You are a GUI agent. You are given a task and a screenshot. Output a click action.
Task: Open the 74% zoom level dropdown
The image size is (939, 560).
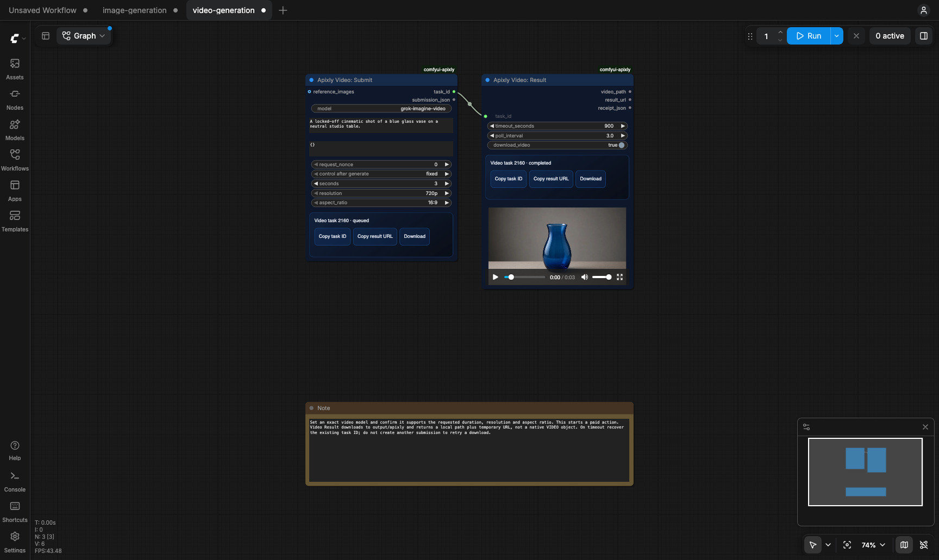(873, 545)
